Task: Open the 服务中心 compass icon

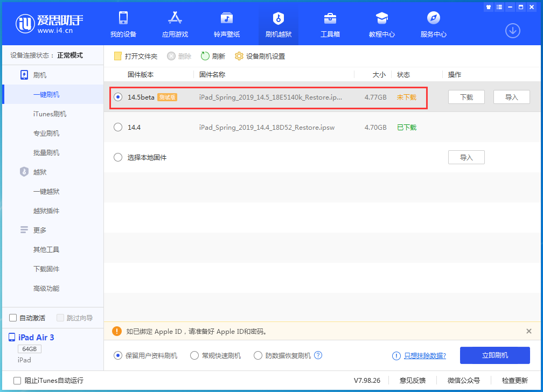Action: 433,18
